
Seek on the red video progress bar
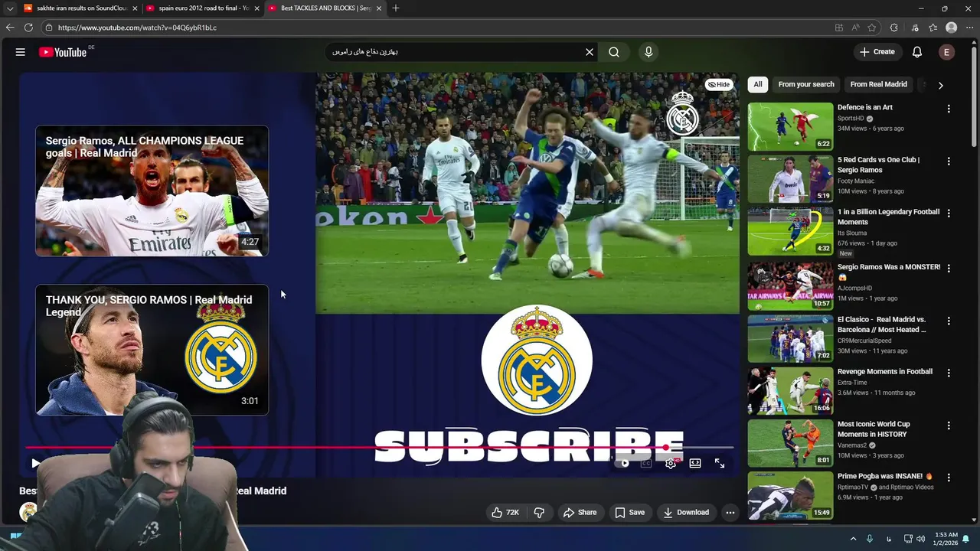[x=380, y=447]
